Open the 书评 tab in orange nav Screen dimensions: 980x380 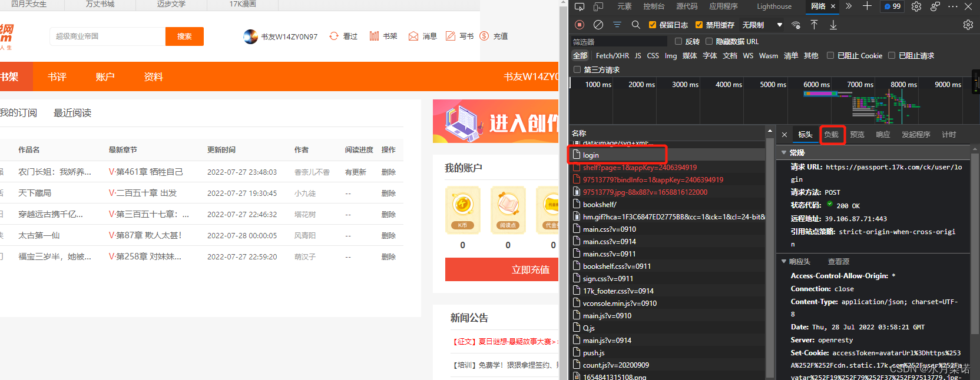coord(57,76)
